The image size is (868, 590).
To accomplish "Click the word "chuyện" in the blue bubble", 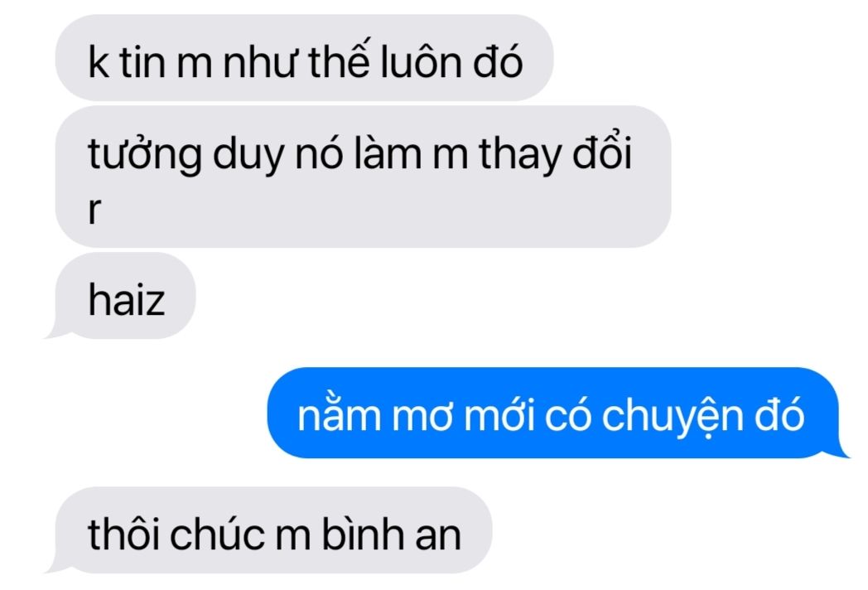I will (672, 418).
